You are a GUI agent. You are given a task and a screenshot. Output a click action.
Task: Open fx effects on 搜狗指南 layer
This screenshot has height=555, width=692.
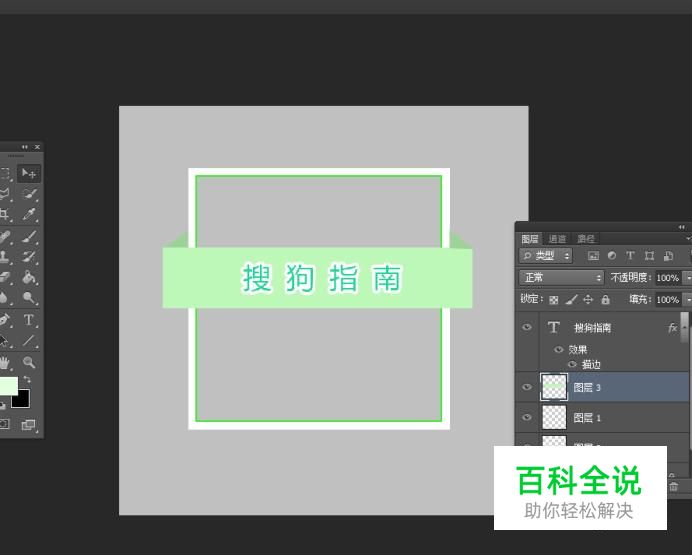pos(672,328)
